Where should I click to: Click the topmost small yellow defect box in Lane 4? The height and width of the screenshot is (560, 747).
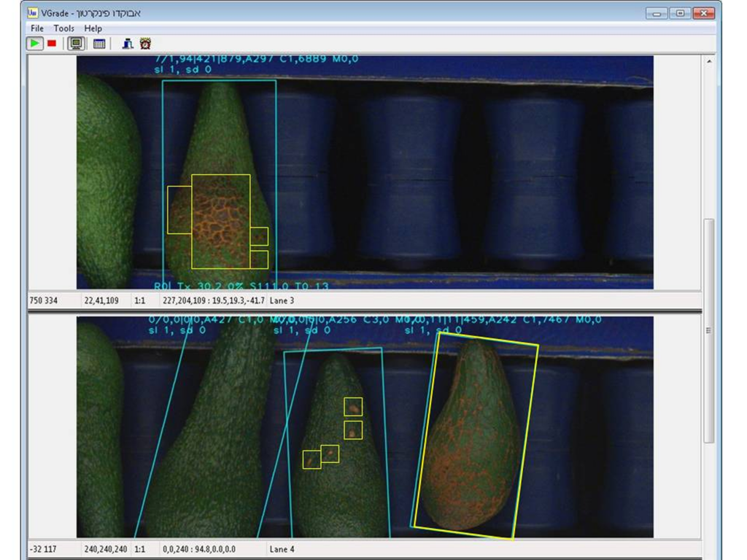point(353,407)
